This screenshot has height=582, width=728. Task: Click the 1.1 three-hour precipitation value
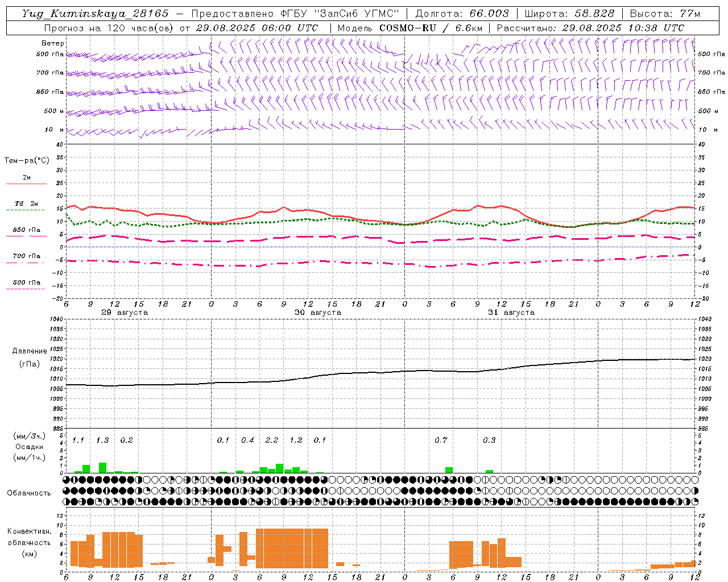tap(78, 440)
